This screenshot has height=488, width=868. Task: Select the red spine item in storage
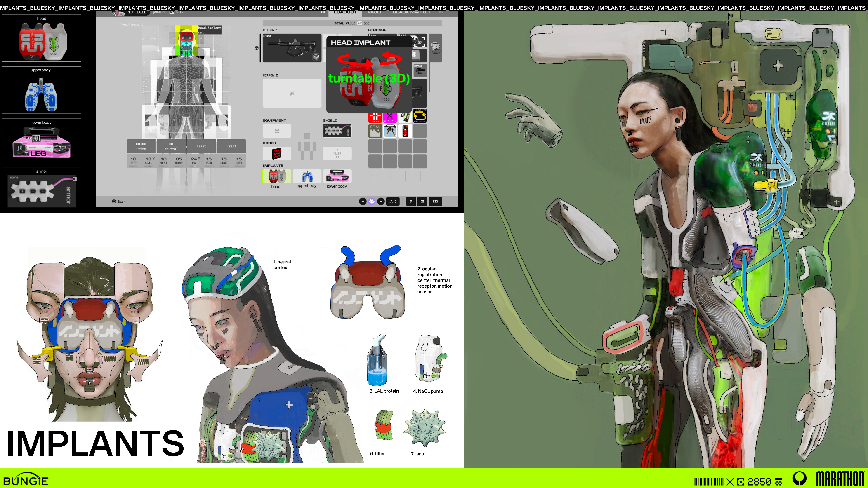coord(405,131)
